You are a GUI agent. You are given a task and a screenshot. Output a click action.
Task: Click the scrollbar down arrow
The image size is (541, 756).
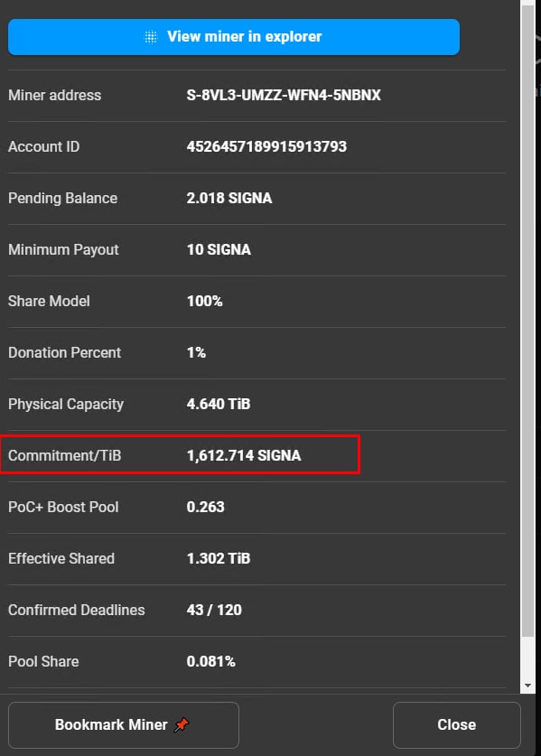tap(528, 686)
